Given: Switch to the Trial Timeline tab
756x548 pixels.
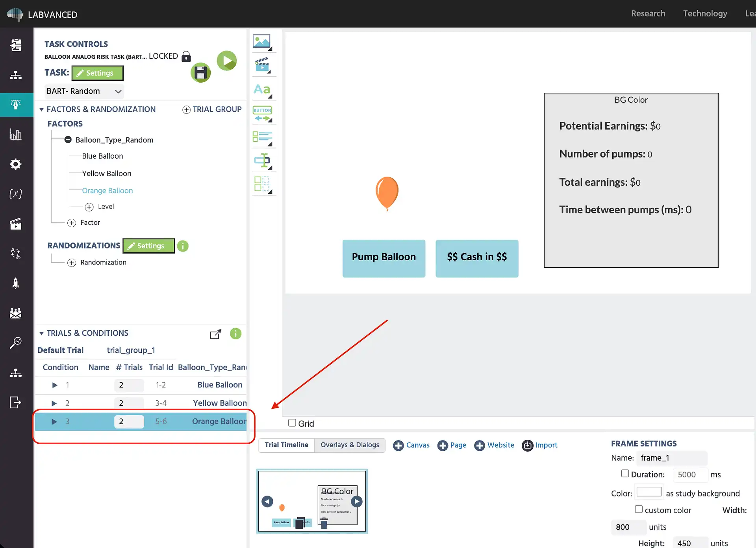Looking at the screenshot, I should (x=286, y=445).
